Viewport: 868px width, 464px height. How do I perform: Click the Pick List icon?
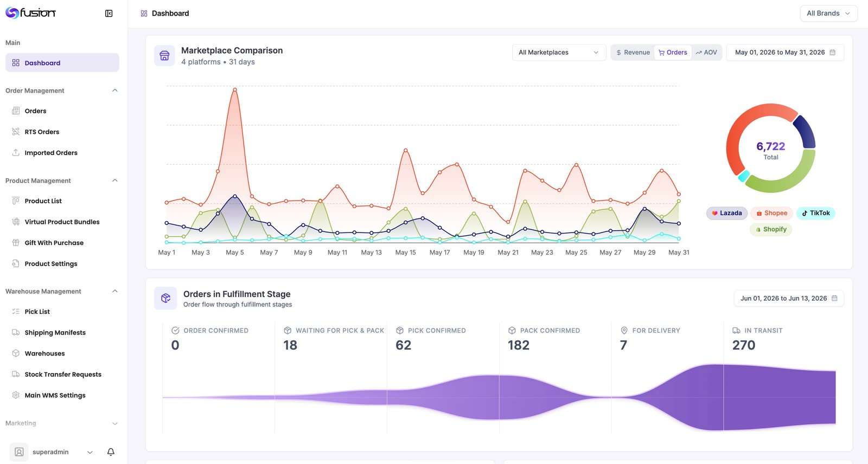click(16, 312)
